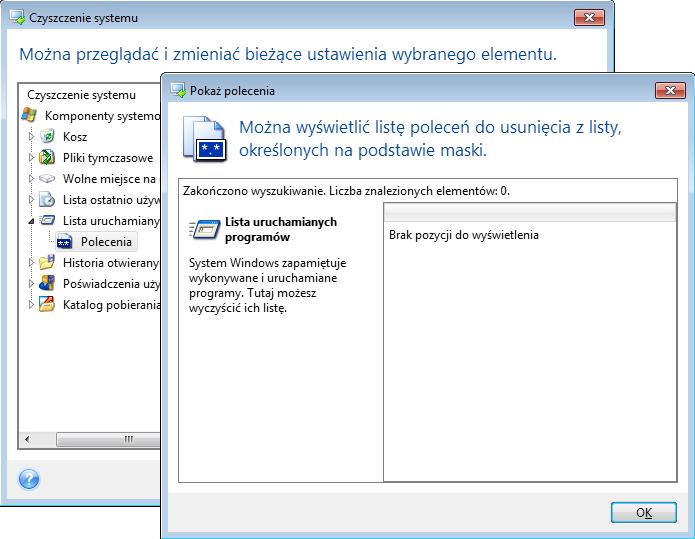Click 'Lista uruchamianych programów' heading
Screen dimensions: 695x539
tap(281, 229)
